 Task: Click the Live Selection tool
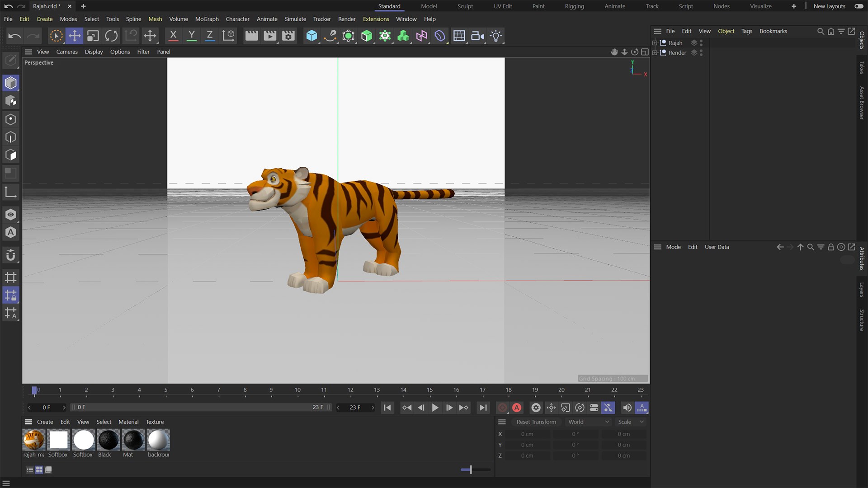pos(56,36)
